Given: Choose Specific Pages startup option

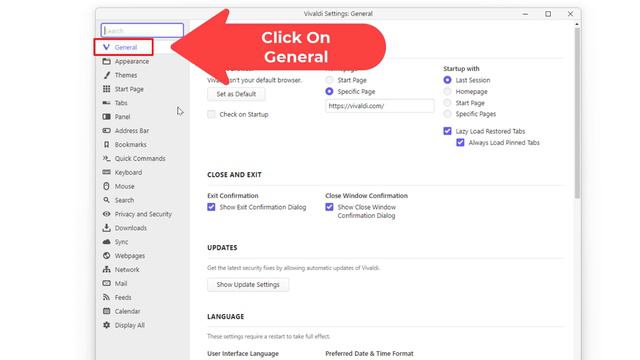Looking at the screenshot, I should 447,114.
